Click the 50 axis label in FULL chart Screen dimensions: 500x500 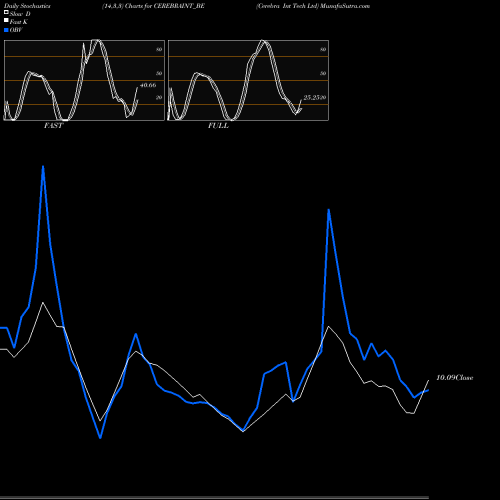tap(323, 73)
